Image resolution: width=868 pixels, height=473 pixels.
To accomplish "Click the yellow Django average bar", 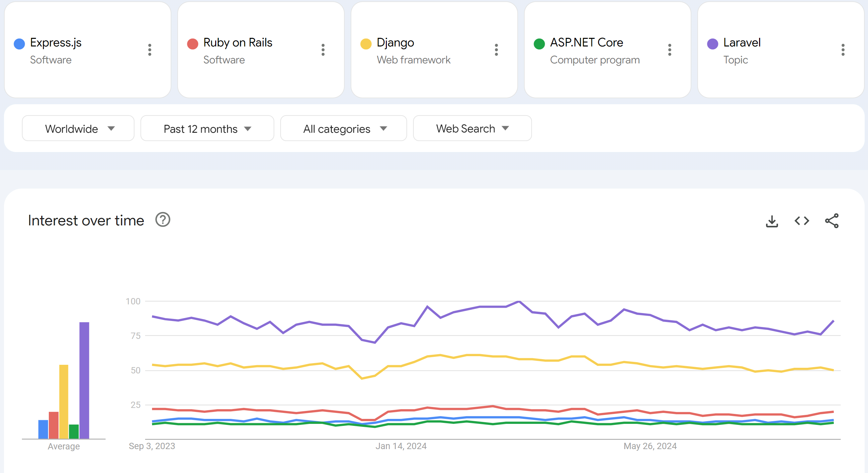I will pyautogui.click(x=64, y=402).
